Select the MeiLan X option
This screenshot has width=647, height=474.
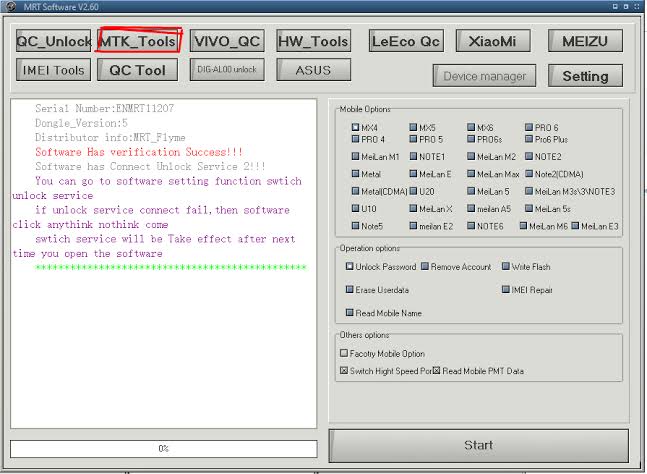click(413, 208)
